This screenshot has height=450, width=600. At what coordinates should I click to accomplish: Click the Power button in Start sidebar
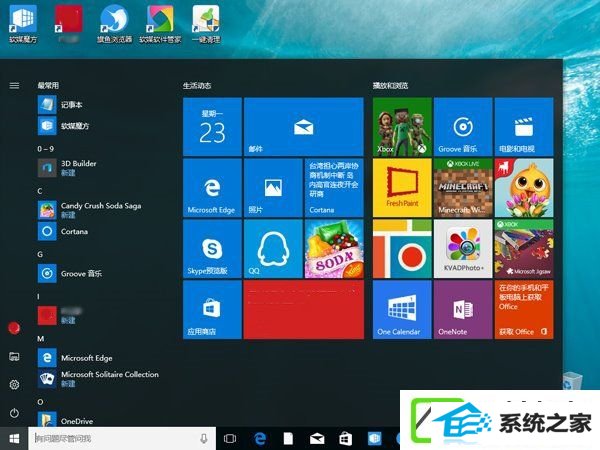pyautogui.click(x=14, y=413)
